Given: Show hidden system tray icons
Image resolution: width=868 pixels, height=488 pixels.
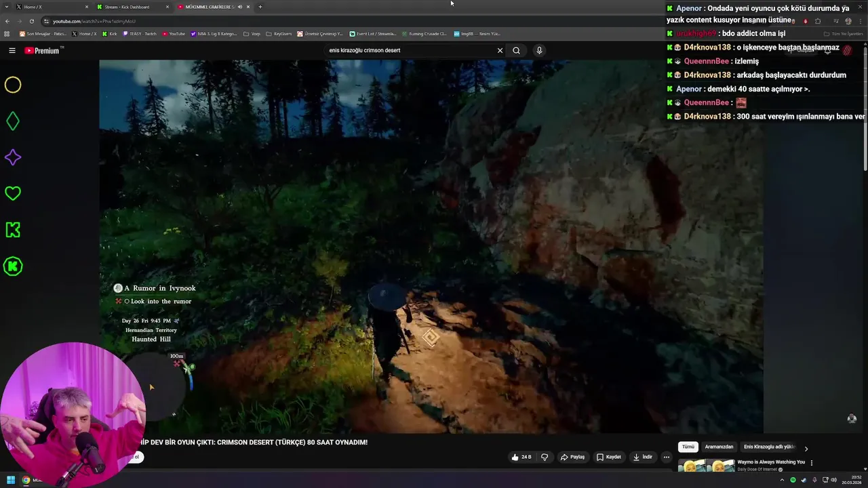Looking at the screenshot, I should tap(783, 480).
